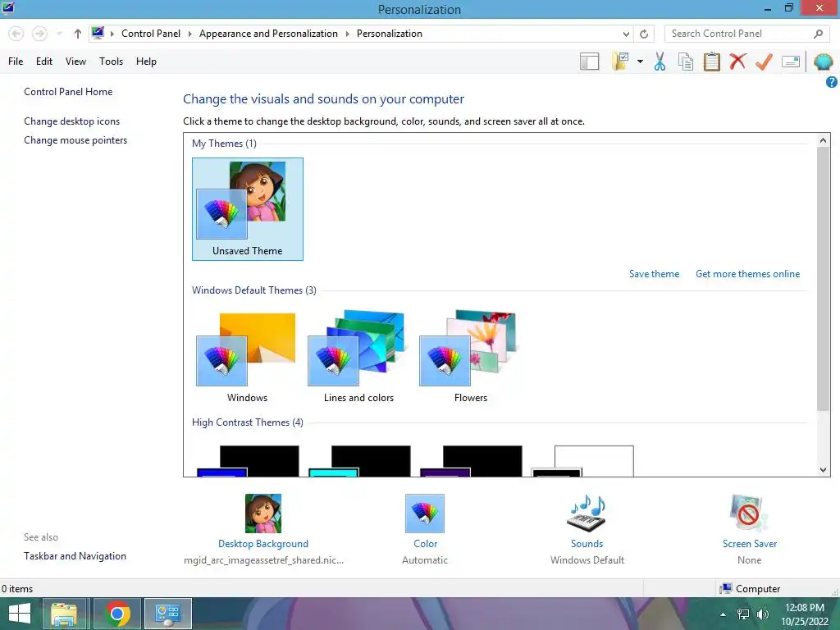Click the themes list scroll down arrow
The width and height of the screenshot is (840, 630).
coord(824,470)
